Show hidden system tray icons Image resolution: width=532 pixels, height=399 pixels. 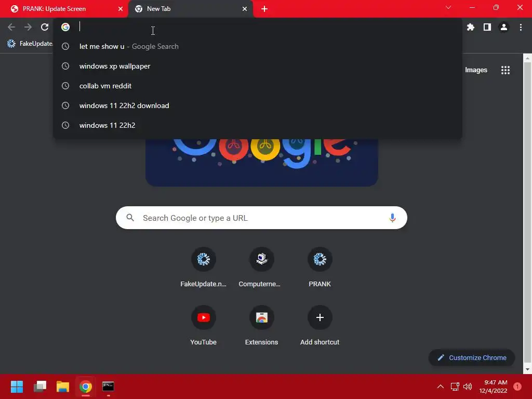pos(441,387)
